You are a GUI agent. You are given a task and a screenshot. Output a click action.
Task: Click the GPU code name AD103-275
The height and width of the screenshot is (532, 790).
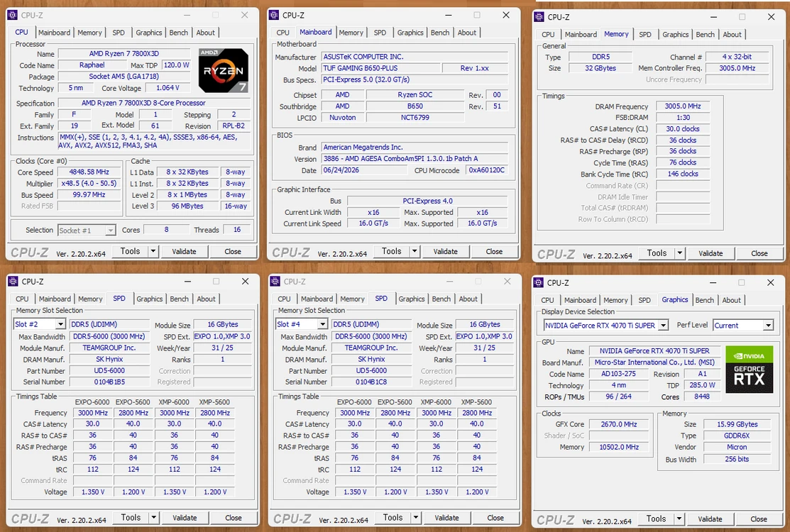pos(618,374)
